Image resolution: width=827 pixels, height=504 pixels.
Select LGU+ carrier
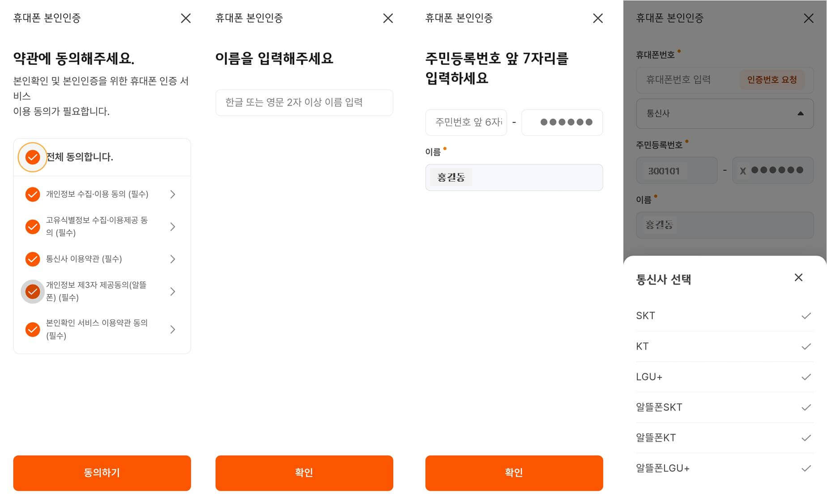[725, 377]
